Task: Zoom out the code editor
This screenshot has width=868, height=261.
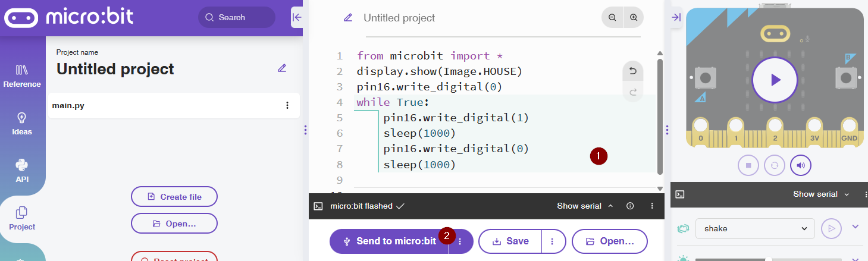Action: pos(612,18)
